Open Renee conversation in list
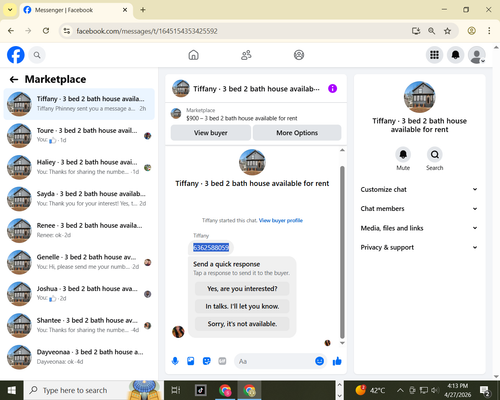The image size is (500, 400). (79, 230)
